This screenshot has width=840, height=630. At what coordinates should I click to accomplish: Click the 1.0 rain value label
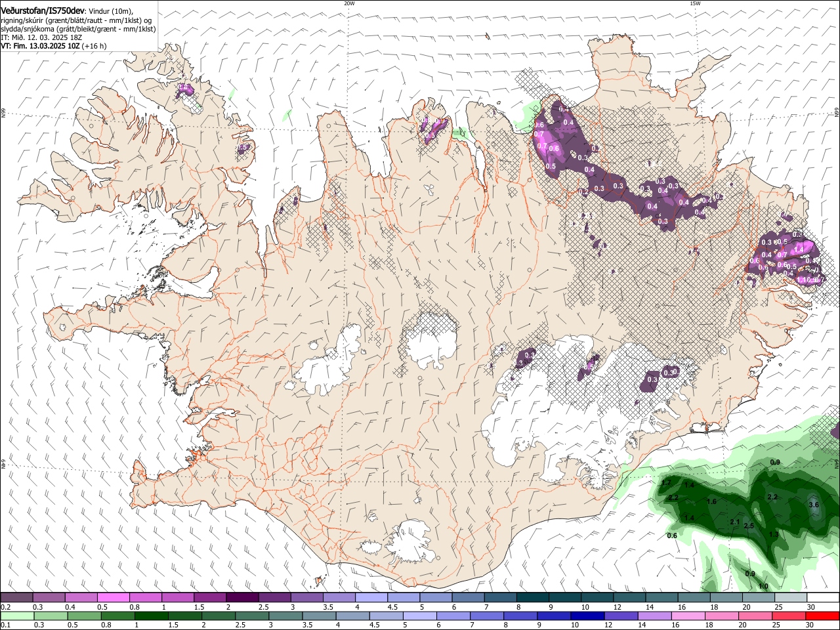click(763, 586)
